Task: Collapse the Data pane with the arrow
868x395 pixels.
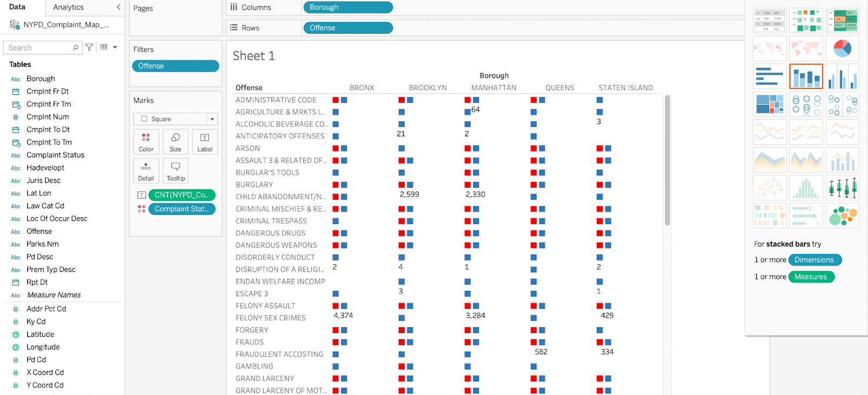Action: click(x=118, y=7)
